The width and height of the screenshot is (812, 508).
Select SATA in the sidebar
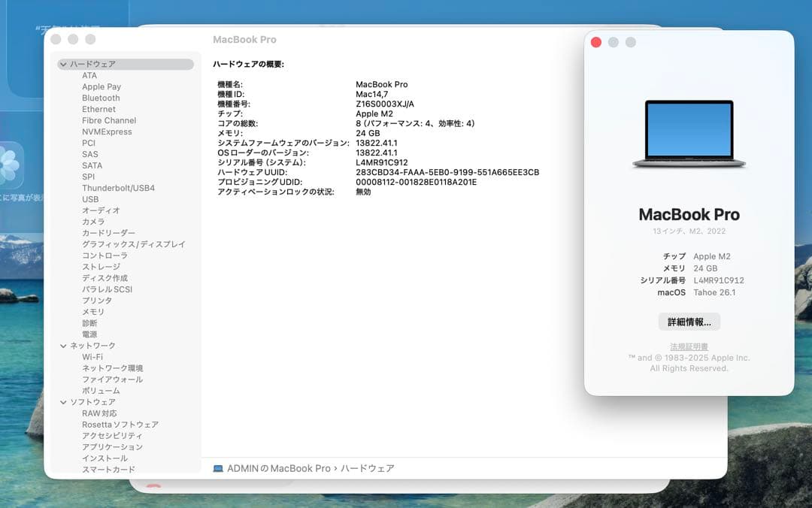click(92, 166)
